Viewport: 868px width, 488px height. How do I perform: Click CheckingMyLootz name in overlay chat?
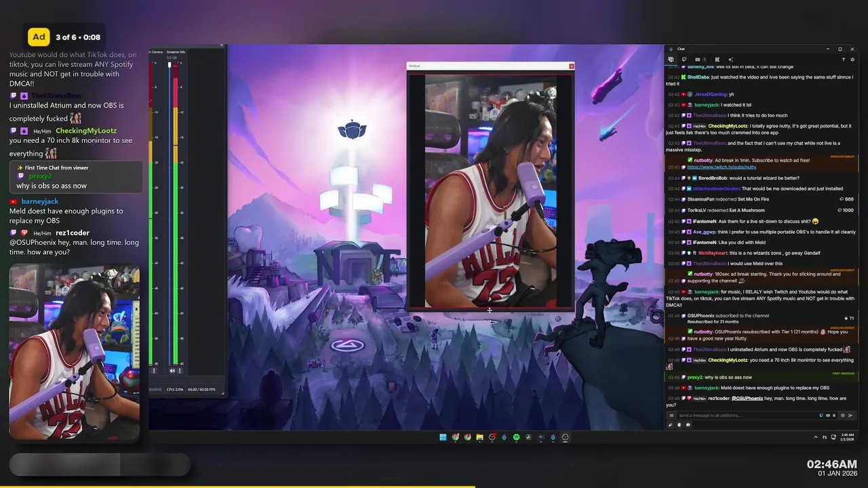click(86, 131)
